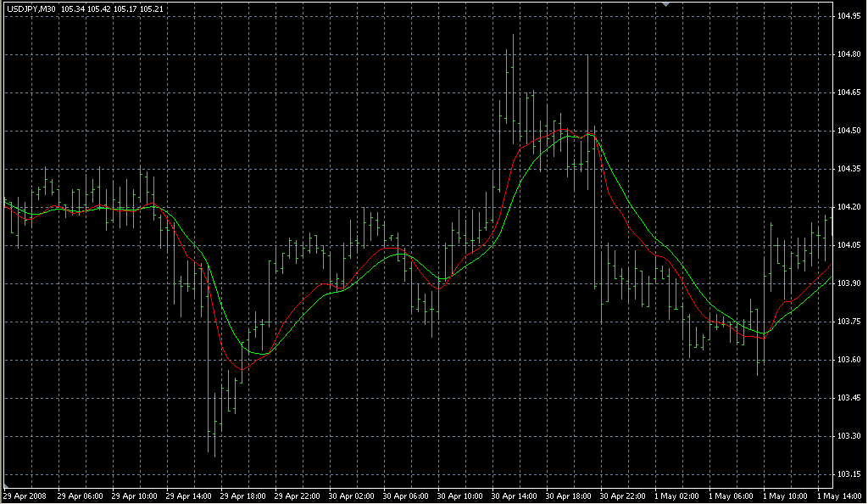Click the 104.35 price scale label

(x=849, y=169)
